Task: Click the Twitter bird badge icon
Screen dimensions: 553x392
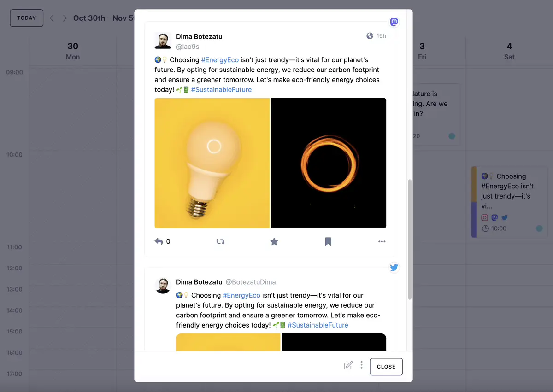Action: click(394, 268)
